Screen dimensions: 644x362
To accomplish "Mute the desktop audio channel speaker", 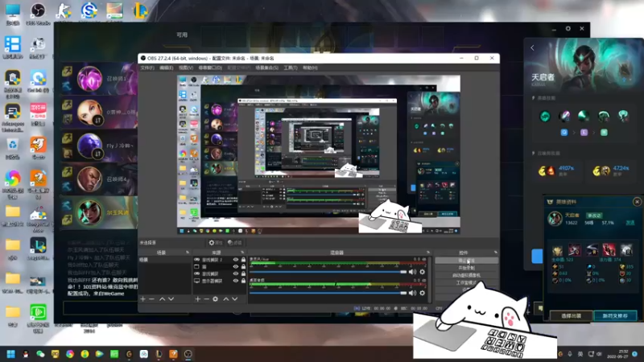I will pos(412,293).
